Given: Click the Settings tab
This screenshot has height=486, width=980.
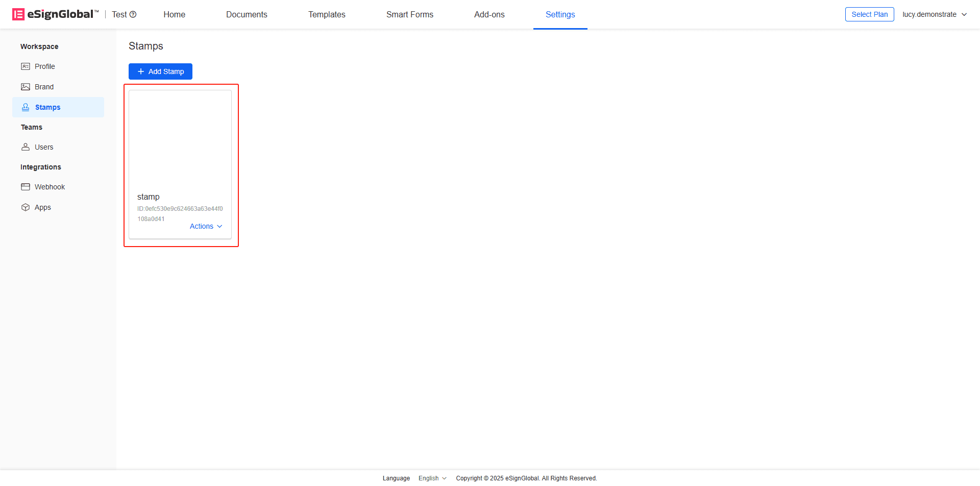Looking at the screenshot, I should point(560,14).
